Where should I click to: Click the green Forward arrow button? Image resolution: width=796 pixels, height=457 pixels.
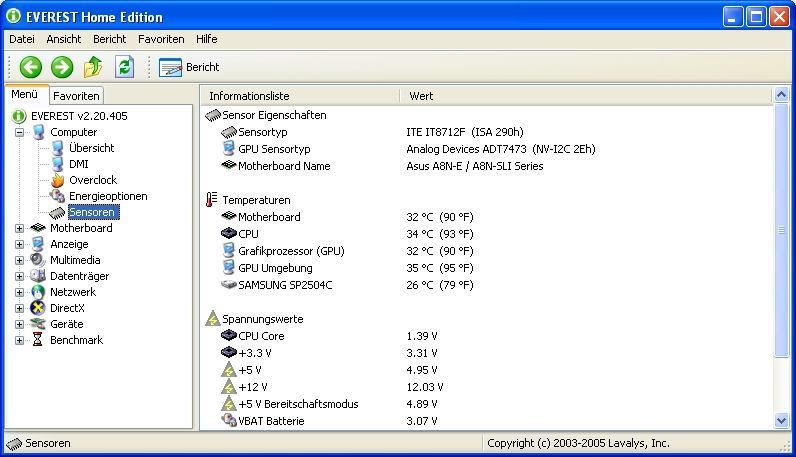point(62,67)
